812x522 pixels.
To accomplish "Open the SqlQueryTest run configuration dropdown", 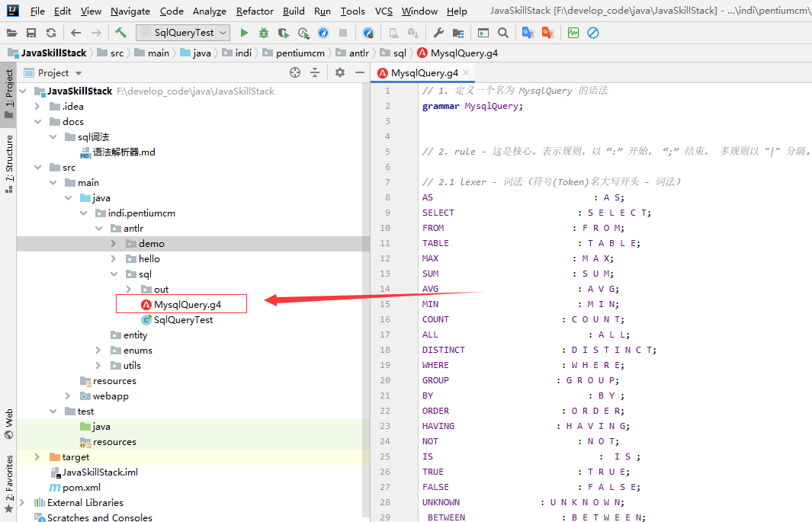I will [x=183, y=33].
